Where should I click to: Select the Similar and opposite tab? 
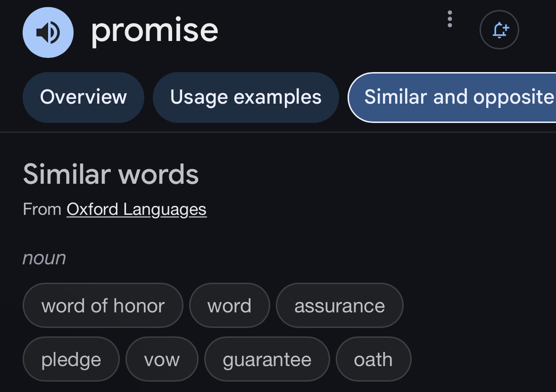click(x=452, y=98)
